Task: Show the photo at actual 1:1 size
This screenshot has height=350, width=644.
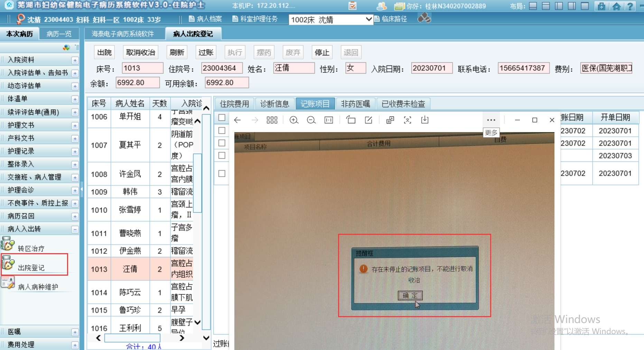Action: coord(329,120)
